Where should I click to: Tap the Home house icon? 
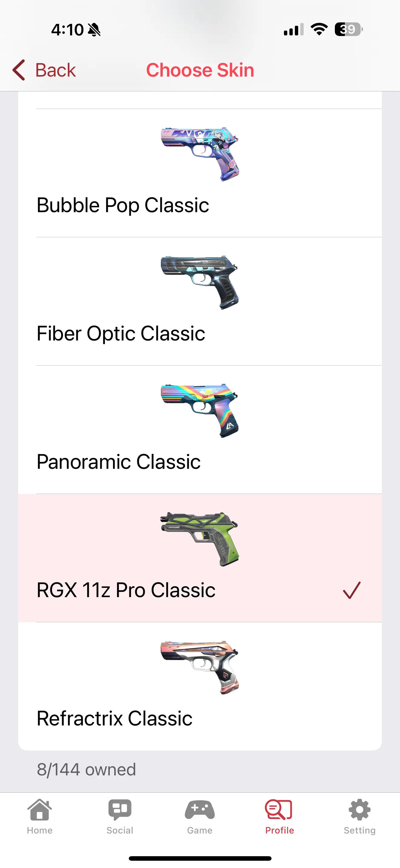[40, 809]
